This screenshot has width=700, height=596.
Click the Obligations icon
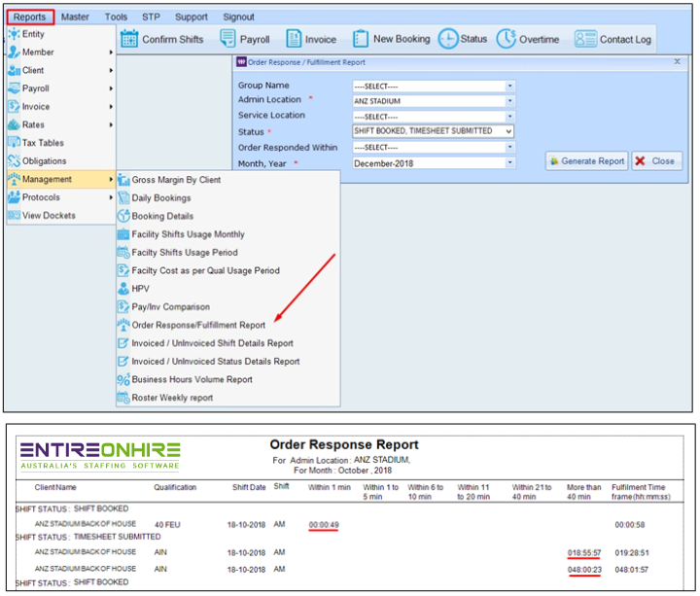click(14, 160)
